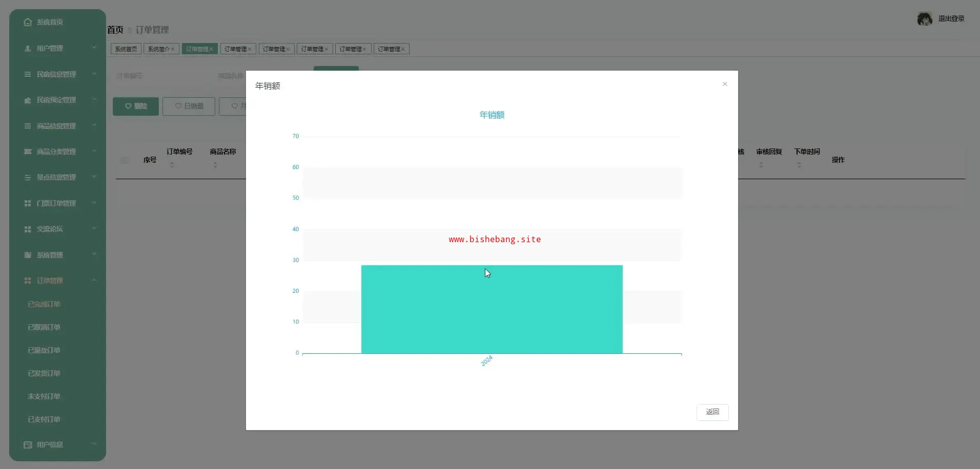Click the green 删除 button
The height and width of the screenshot is (469, 980).
(x=136, y=106)
